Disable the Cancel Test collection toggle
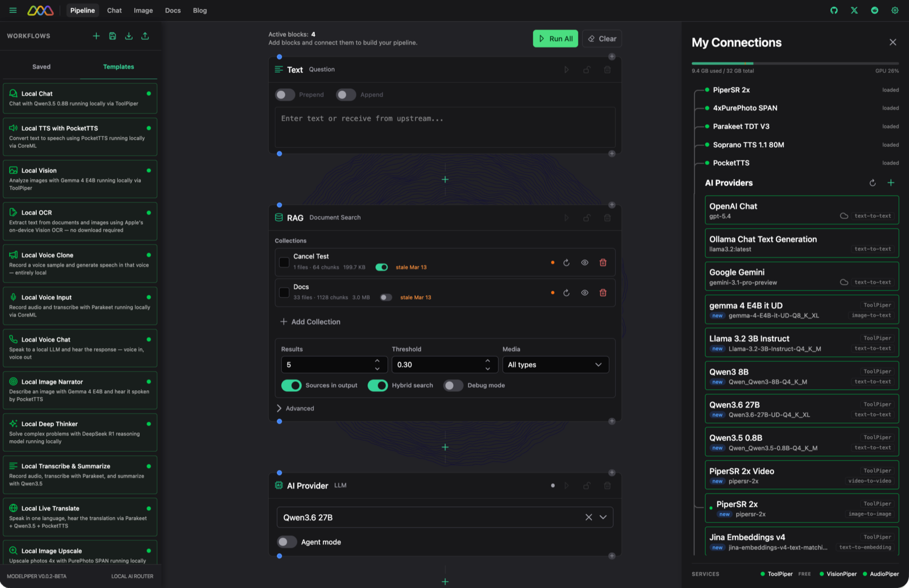909x588 pixels. click(382, 267)
